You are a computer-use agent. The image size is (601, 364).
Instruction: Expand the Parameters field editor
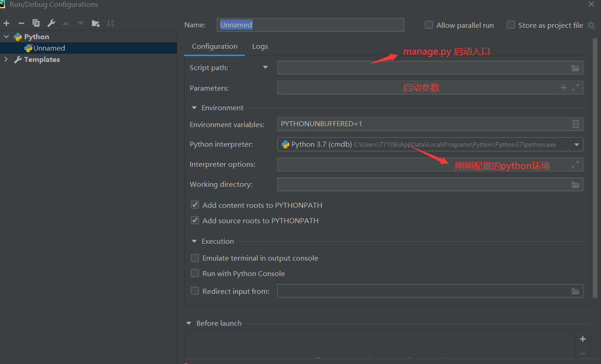tap(575, 87)
